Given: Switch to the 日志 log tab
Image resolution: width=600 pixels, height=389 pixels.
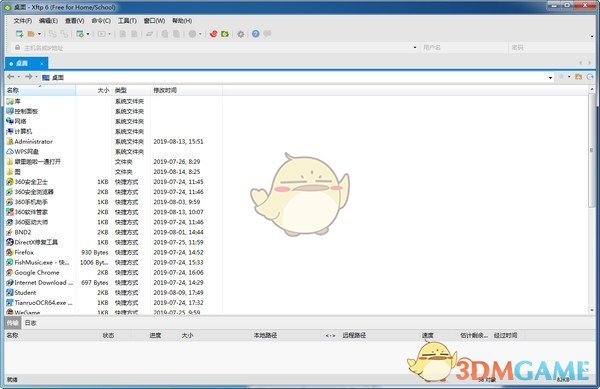Looking at the screenshot, I should (30, 323).
